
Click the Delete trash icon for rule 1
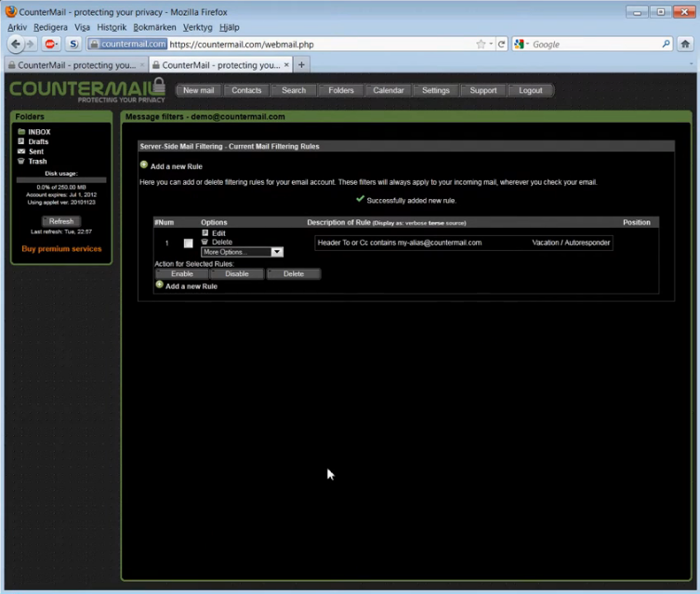pos(205,242)
